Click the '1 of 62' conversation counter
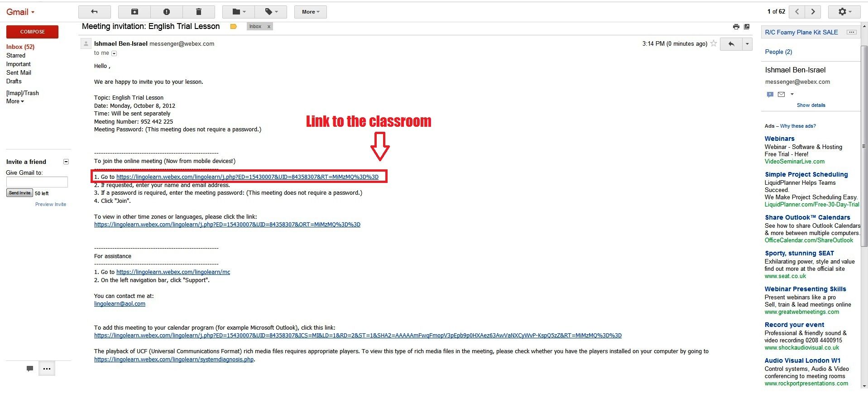The image size is (868, 408). click(x=776, y=12)
